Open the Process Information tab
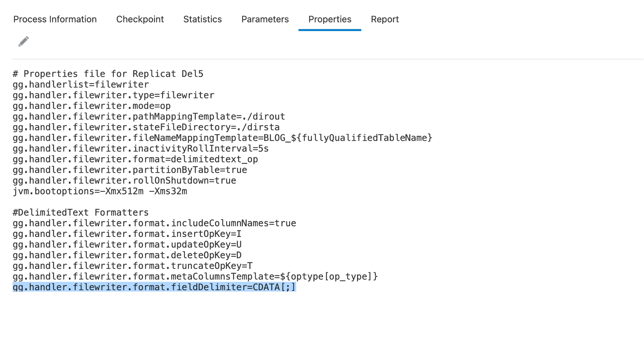 pyautogui.click(x=55, y=19)
